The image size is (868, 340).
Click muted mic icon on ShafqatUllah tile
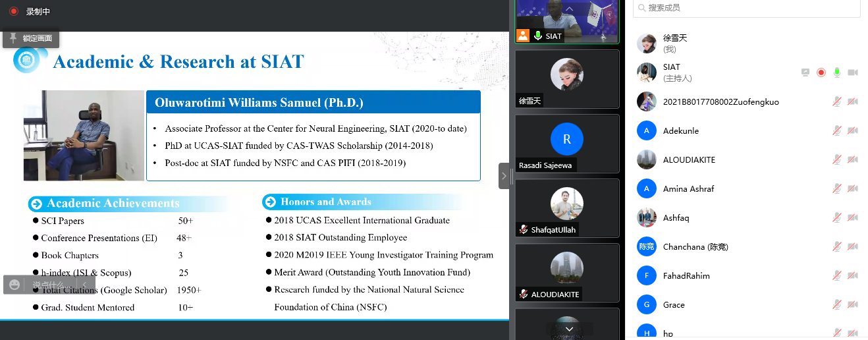(524, 230)
